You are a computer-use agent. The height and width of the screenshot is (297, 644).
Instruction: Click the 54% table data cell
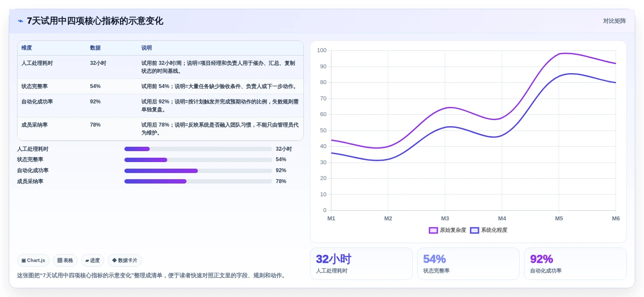click(95, 86)
